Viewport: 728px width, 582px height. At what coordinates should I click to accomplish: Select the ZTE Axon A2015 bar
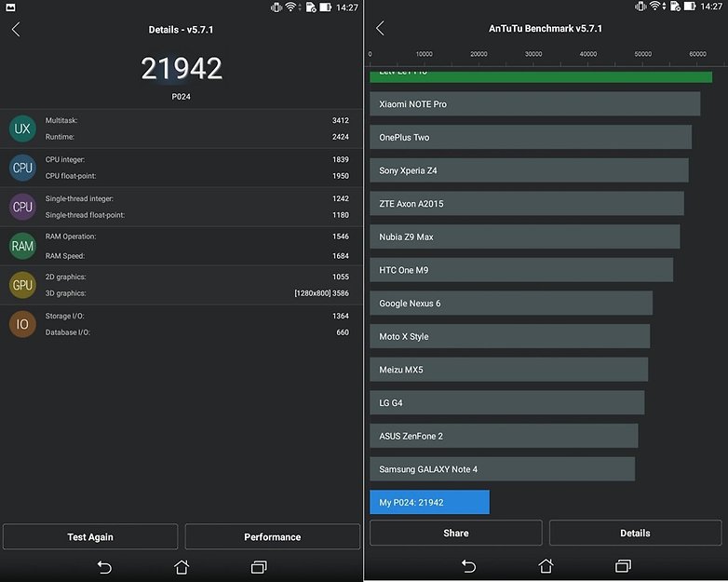pos(527,203)
